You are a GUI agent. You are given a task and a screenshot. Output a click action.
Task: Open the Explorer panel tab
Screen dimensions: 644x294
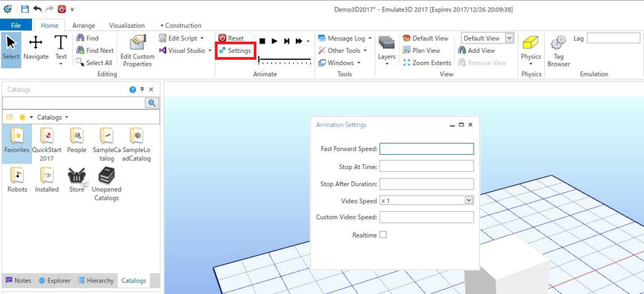click(x=55, y=280)
